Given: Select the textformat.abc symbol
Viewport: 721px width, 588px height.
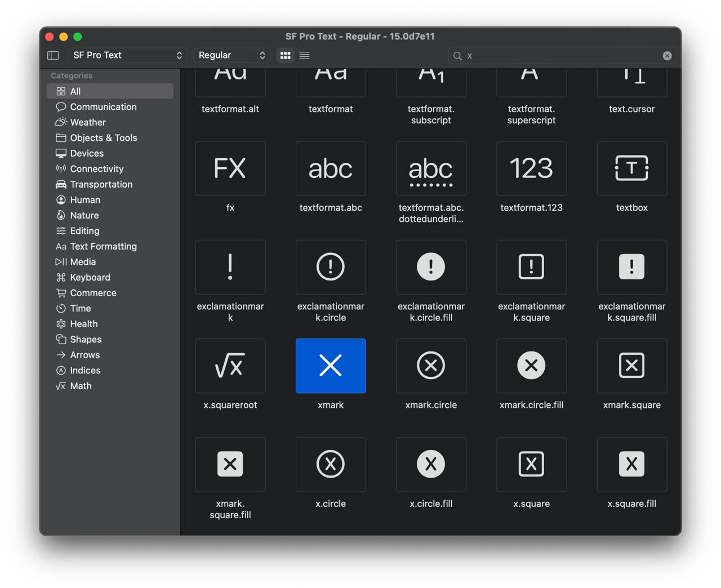Looking at the screenshot, I should (331, 168).
